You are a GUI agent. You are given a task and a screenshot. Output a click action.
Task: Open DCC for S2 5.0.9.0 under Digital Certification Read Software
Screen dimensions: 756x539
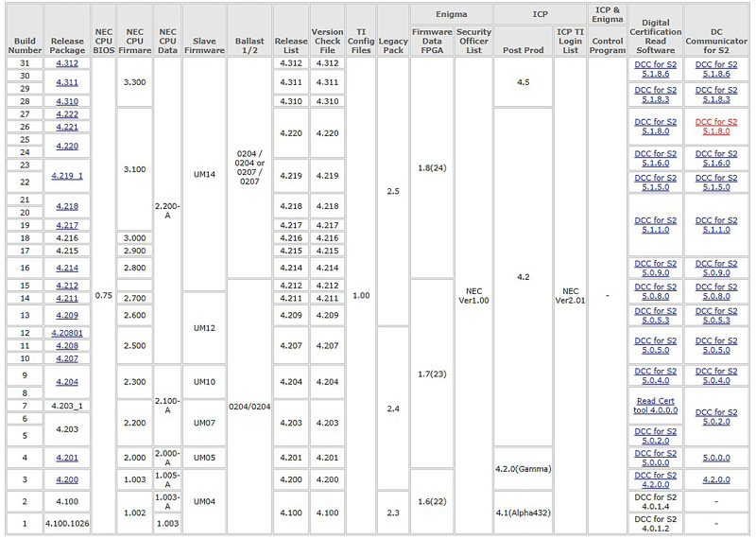pyautogui.click(x=655, y=269)
